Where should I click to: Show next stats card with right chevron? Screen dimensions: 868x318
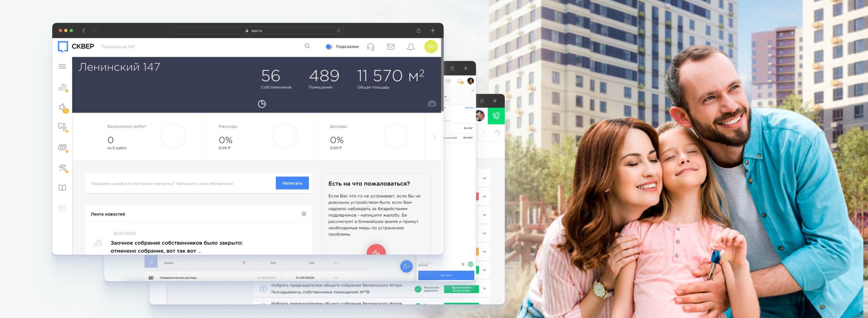(434, 137)
